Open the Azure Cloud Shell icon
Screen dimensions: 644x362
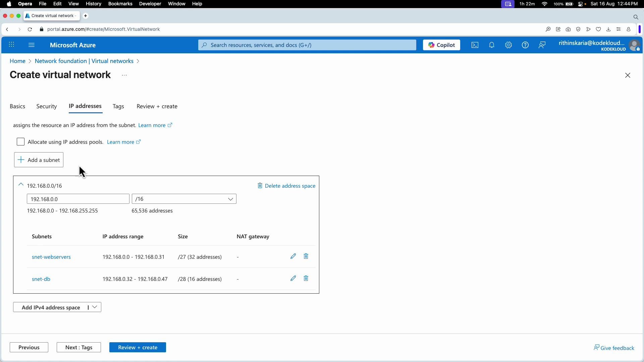(475, 45)
